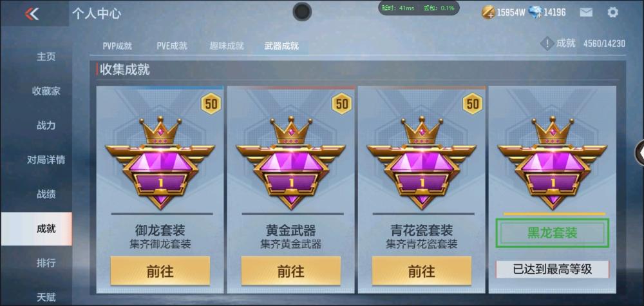Open 战绩 in the left sidebar
644x306 pixels.
(x=46, y=194)
